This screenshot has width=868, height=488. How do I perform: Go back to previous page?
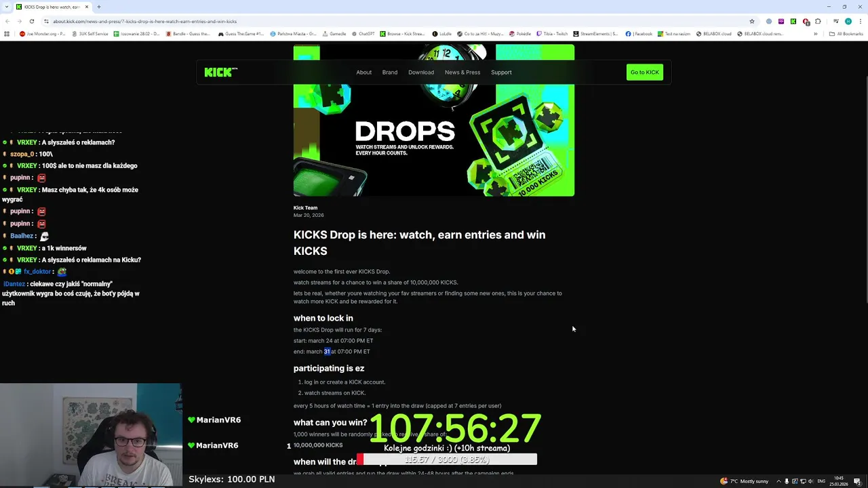click(x=7, y=21)
